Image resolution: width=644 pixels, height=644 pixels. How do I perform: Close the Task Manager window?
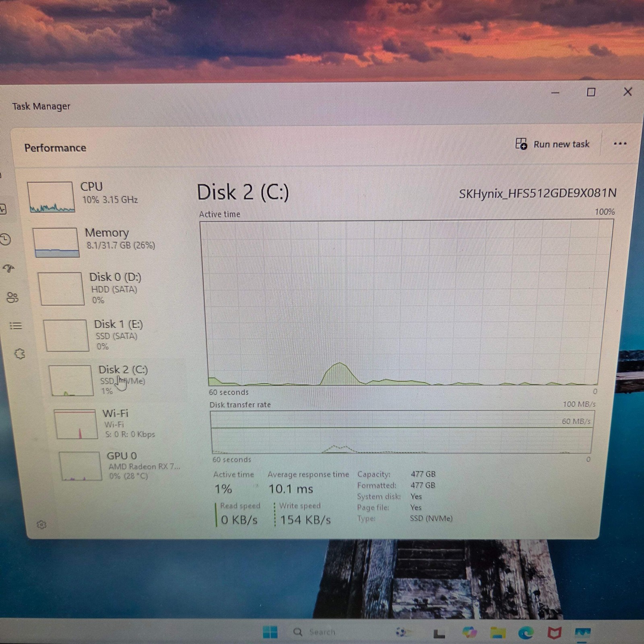click(x=627, y=92)
